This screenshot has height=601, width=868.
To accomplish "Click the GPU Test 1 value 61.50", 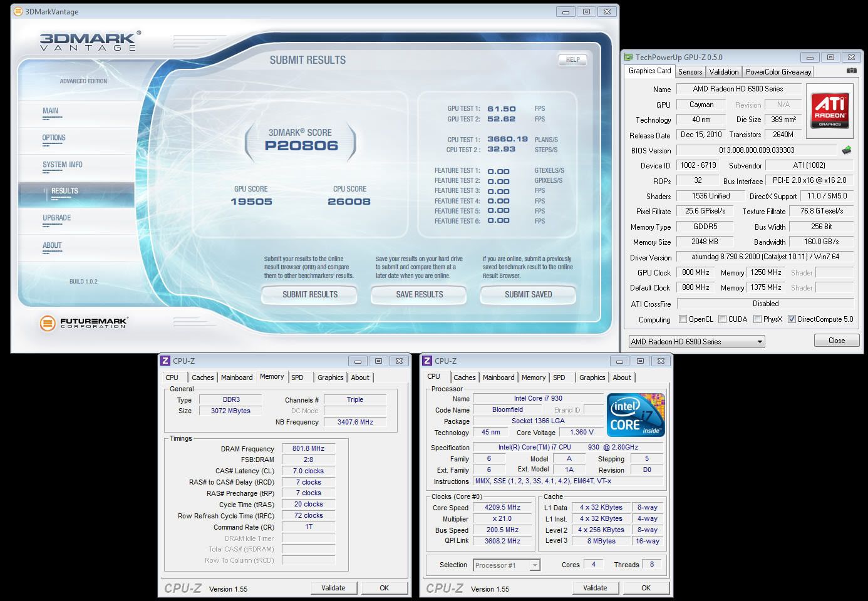I will (501, 109).
